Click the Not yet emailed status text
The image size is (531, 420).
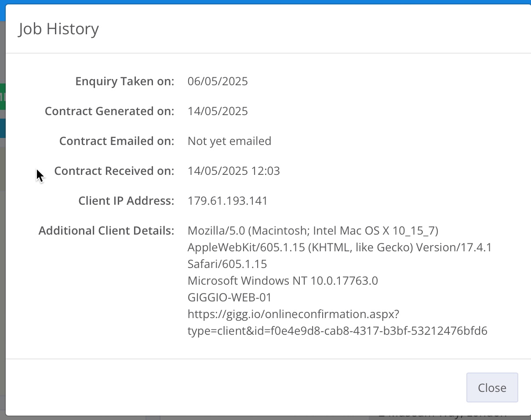point(229,141)
